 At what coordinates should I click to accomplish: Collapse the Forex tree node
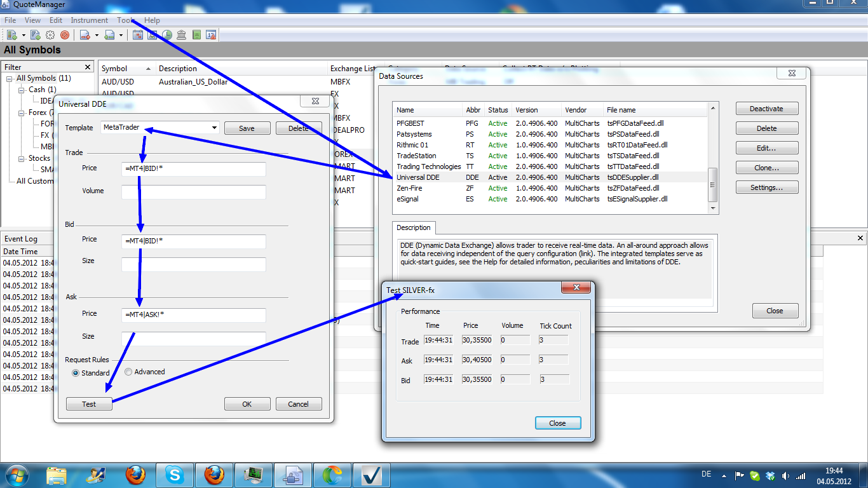[22, 113]
